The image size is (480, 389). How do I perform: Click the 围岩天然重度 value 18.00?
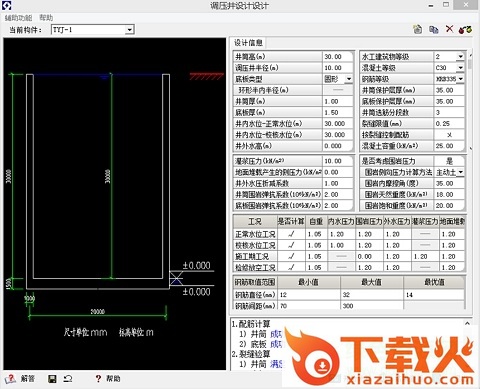449,195
